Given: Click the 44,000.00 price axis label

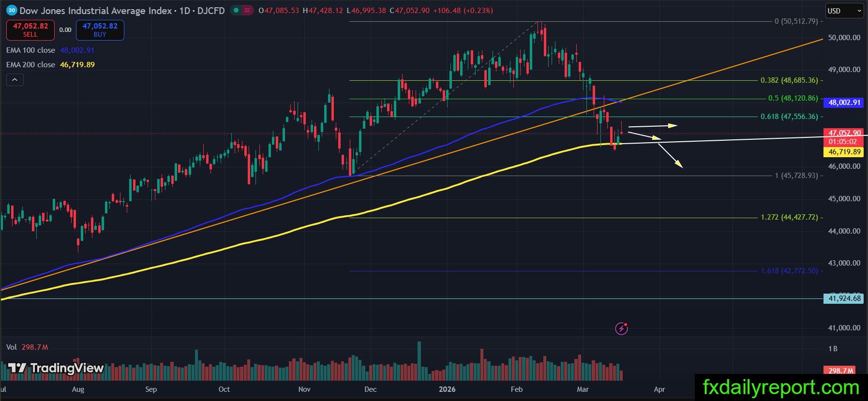Looking at the screenshot, I should (844, 231).
